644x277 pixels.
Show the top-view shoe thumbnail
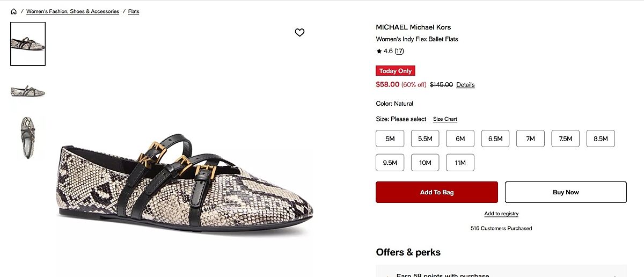[28, 137]
